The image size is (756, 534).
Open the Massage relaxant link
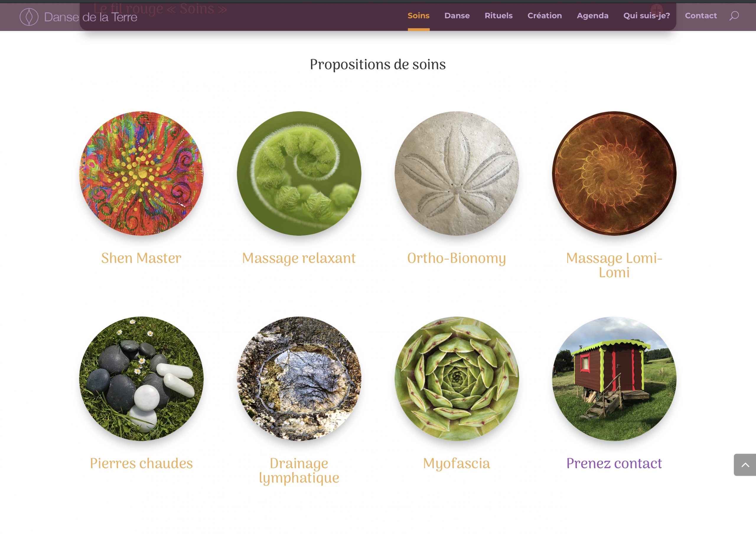[299, 258]
